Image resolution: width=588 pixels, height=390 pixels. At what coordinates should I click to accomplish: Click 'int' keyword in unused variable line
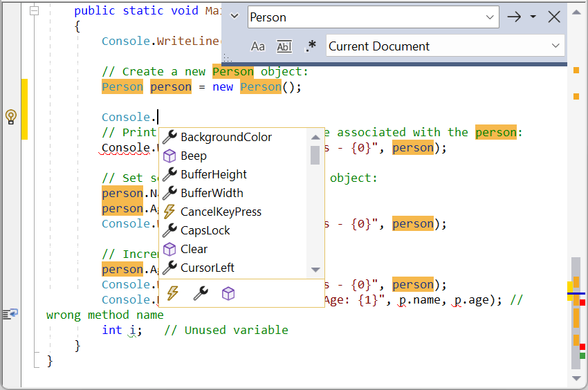click(x=112, y=330)
